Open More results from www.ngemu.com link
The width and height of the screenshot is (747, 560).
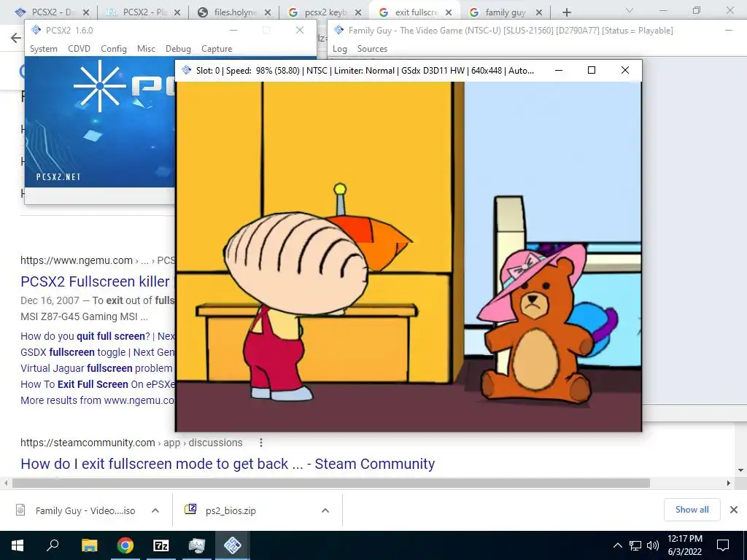pos(98,400)
